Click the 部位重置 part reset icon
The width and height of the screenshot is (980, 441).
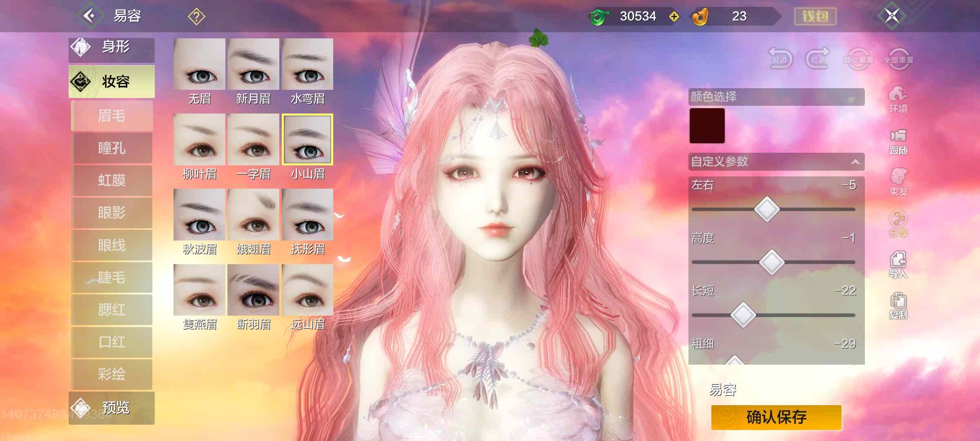point(858,59)
